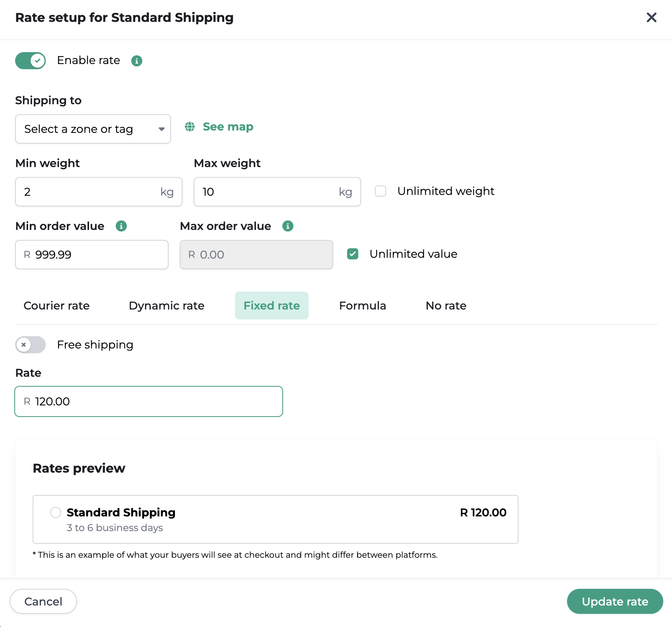Toggle the Enable rate switch off
This screenshot has width=672, height=627.
[x=31, y=61]
